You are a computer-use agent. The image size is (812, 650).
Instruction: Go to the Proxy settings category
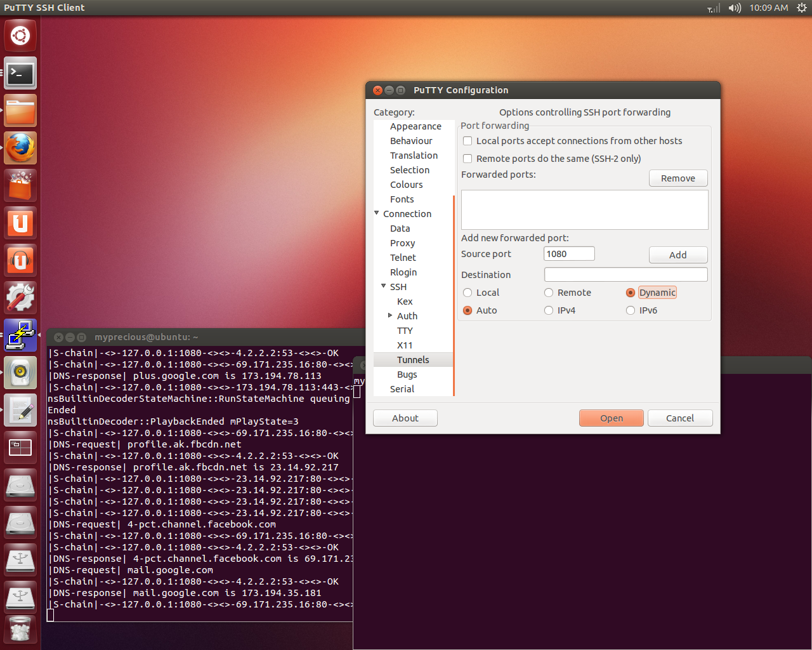coord(403,243)
